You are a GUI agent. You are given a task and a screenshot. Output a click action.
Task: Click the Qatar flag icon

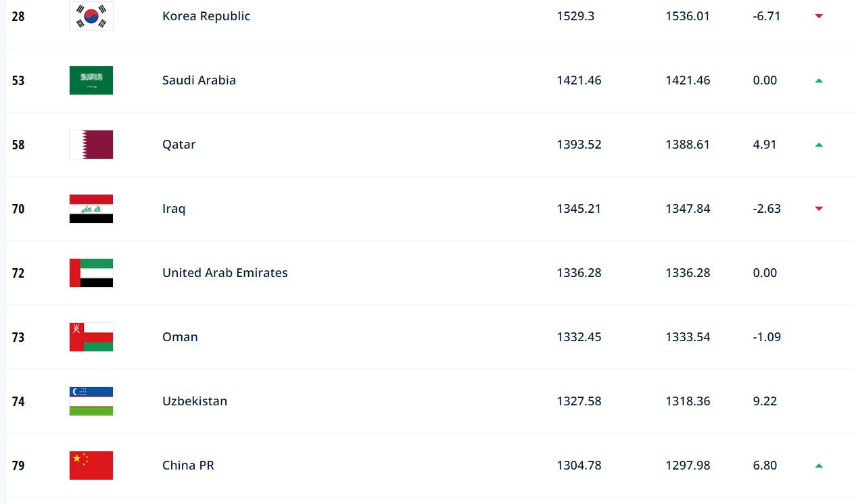91,145
